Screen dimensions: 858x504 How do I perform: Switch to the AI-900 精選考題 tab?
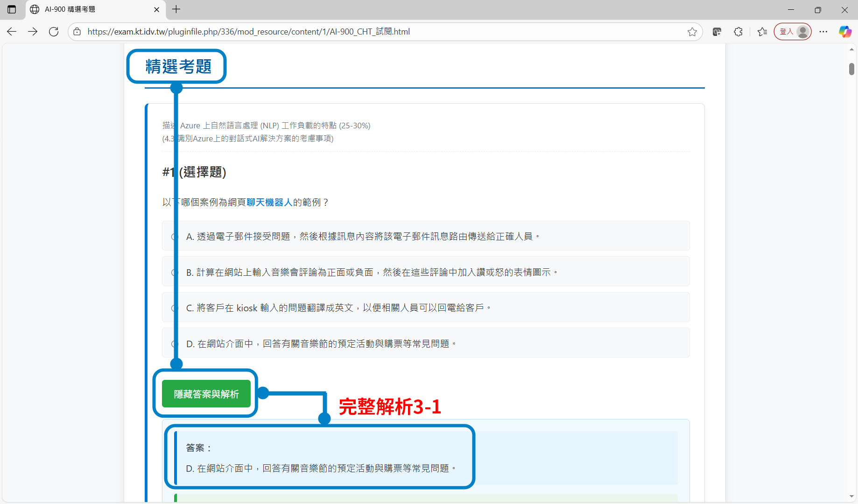pyautogui.click(x=89, y=9)
